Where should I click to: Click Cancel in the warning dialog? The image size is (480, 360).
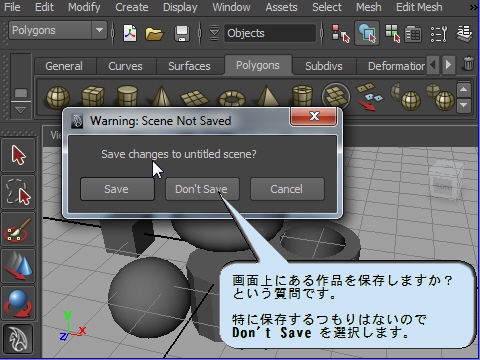click(x=287, y=189)
